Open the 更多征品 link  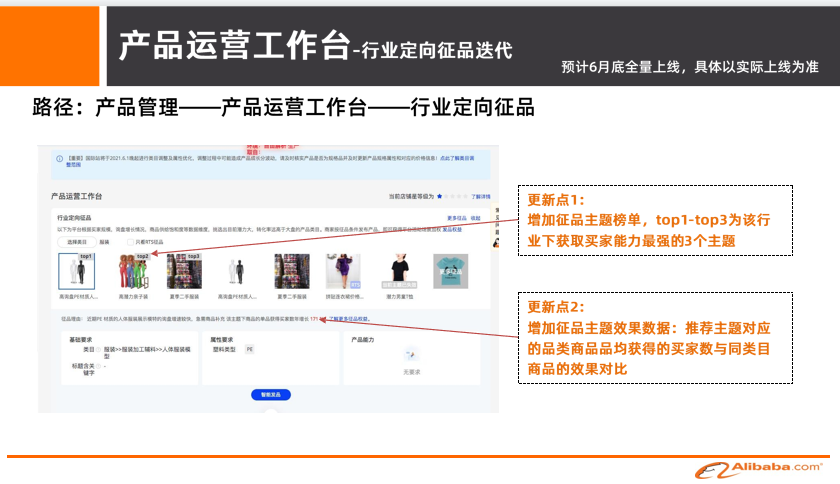[456, 218]
